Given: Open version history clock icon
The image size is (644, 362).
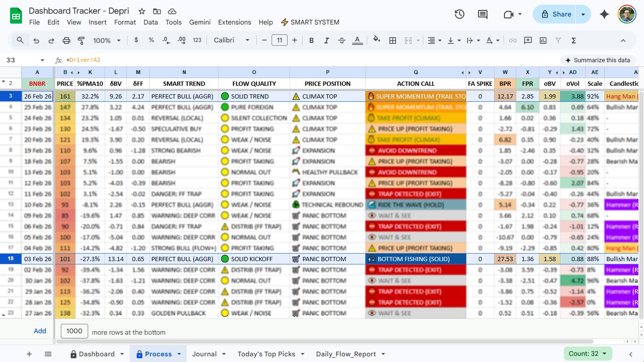Looking at the screenshot, I should tap(460, 14).
